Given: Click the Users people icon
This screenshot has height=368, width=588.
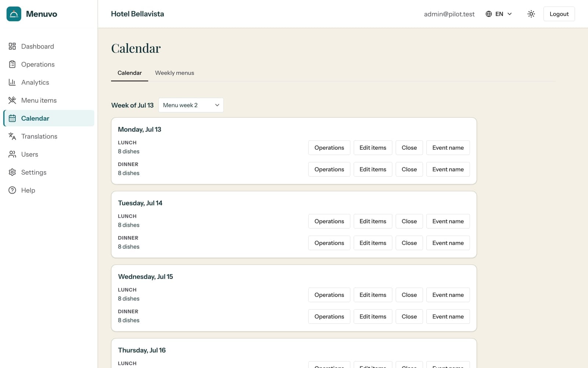Looking at the screenshot, I should tap(12, 154).
